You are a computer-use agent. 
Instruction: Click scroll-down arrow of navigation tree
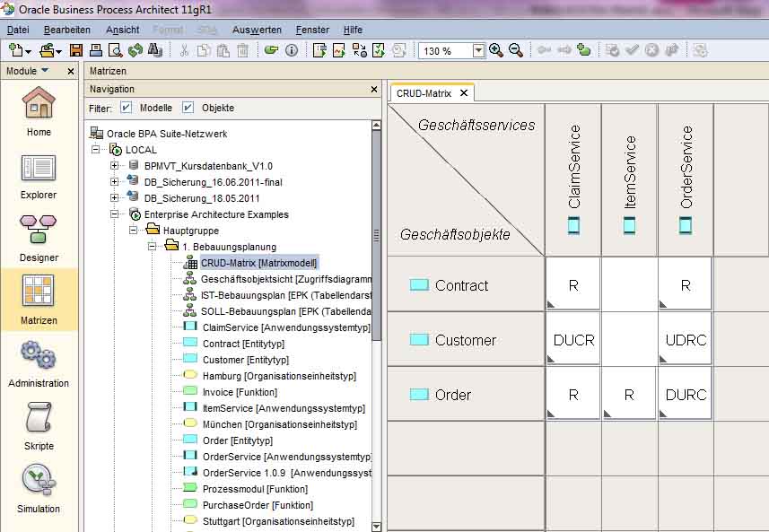[376, 527]
